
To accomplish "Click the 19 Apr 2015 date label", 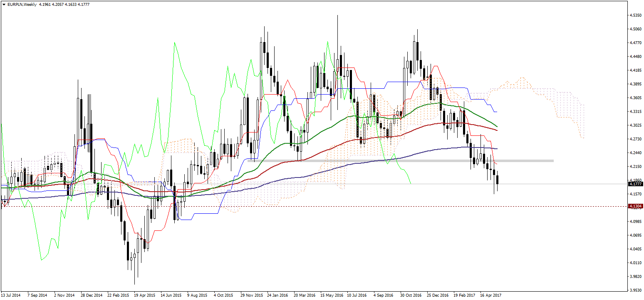I will coord(145,295).
